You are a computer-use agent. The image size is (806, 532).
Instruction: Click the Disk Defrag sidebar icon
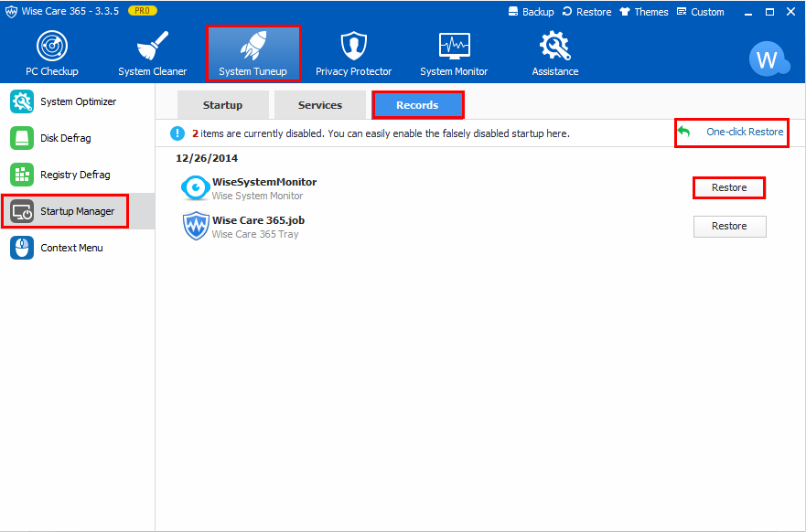click(22, 138)
